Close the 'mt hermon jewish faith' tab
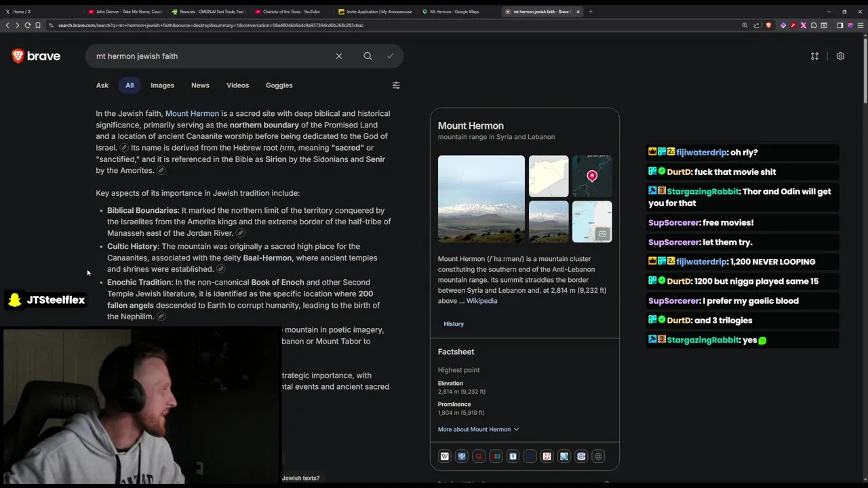Image resolution: width=868 pixels, height=488 pixels. tap(578, 12)
